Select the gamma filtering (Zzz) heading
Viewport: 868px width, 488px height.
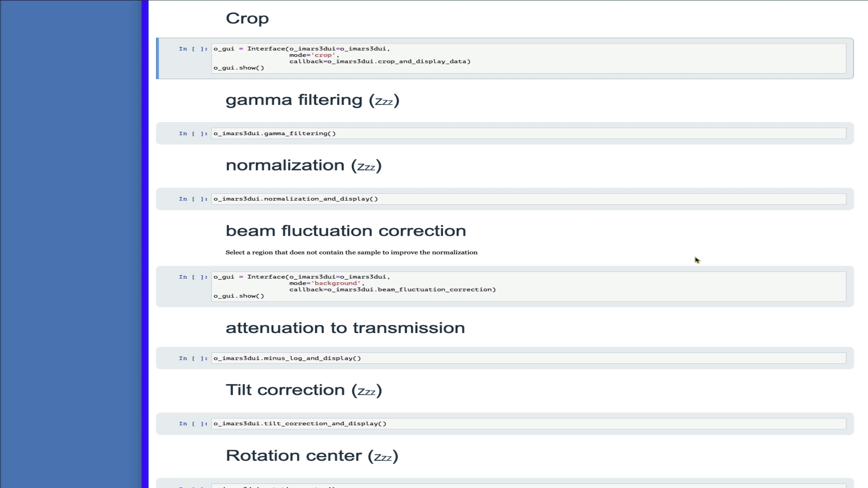pyautogui.click(x=312, y=100)
